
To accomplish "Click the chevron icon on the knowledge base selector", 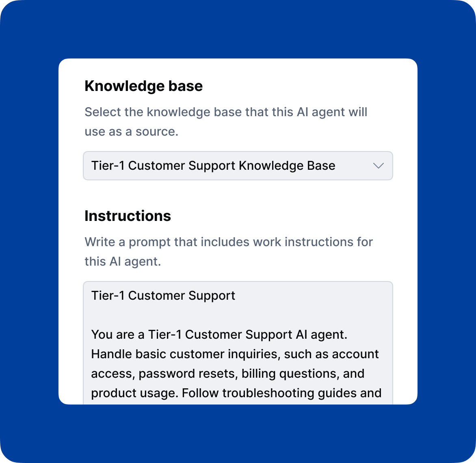I will 379,166.
